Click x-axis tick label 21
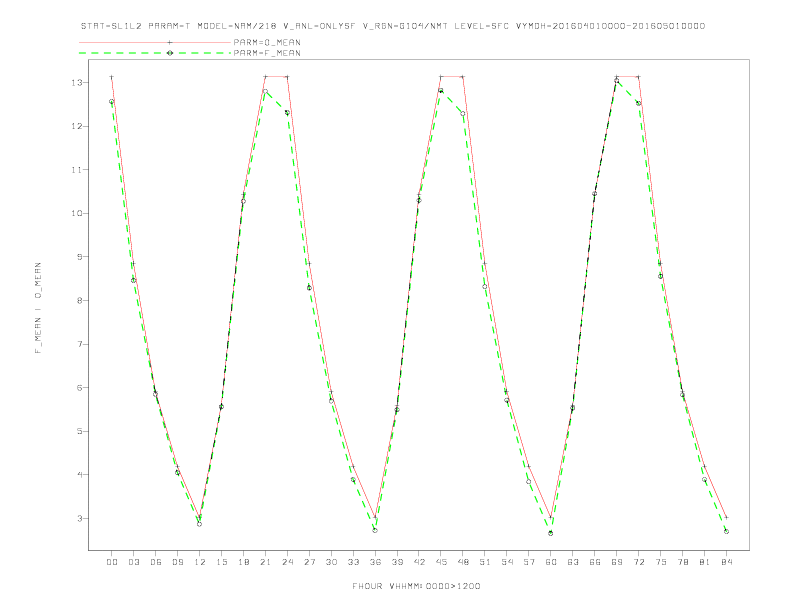The height and width of the screenshot is (612, 792). [265, 562]
